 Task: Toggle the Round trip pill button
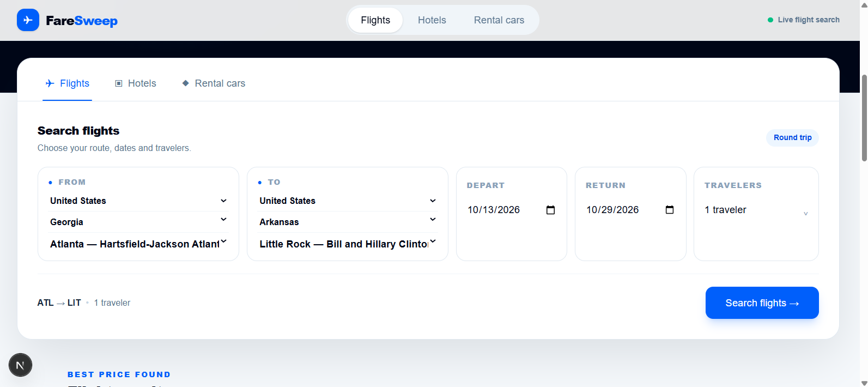tap(793, 137)
